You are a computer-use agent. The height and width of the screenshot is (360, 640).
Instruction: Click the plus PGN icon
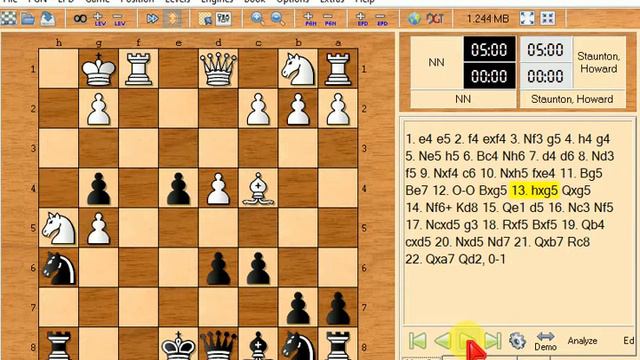(x=310, y=19)
